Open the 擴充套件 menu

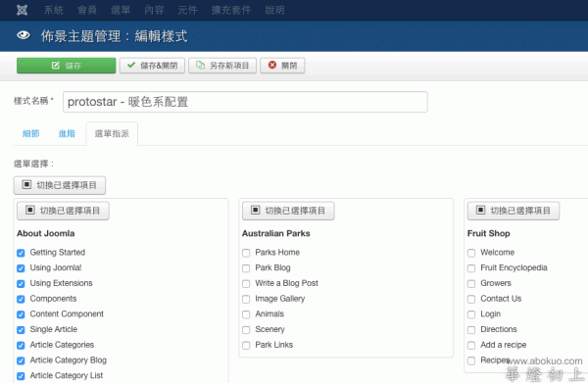[x=231, y=10]
